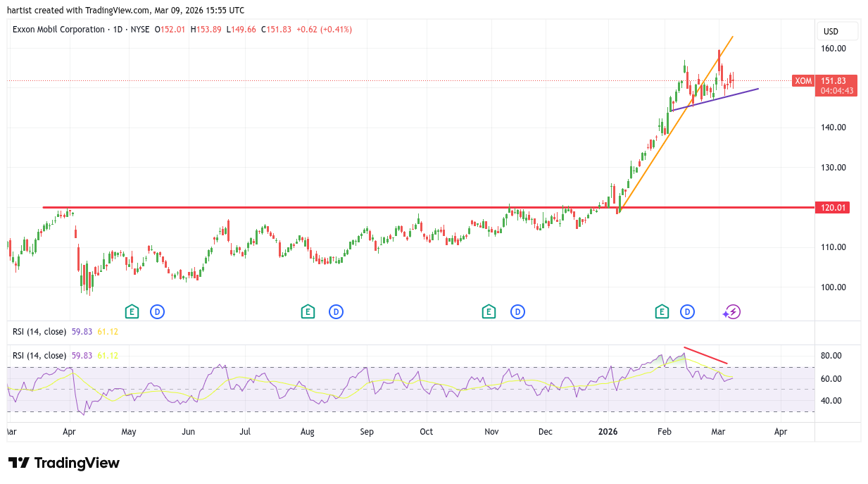The width and height of the screenshot is (868, 484).
Task: Click the XOM ticker price label
Action: (x=803, y=81)
